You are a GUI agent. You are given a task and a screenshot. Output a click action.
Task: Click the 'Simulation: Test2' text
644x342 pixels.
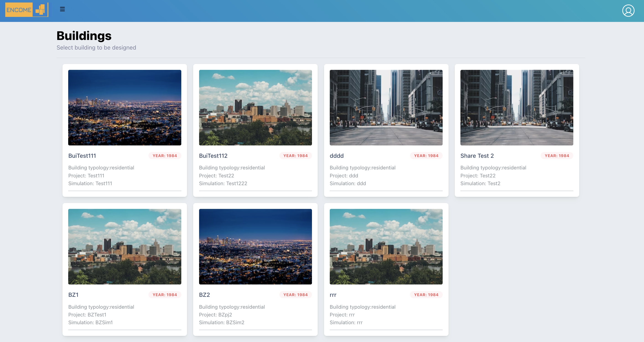[480, 183]
